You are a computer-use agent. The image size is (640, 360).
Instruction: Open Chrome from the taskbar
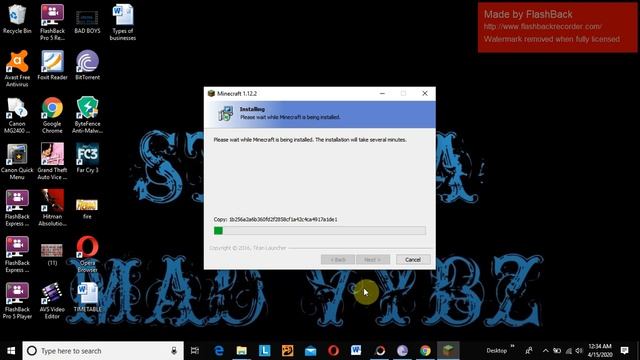[425, 351]
